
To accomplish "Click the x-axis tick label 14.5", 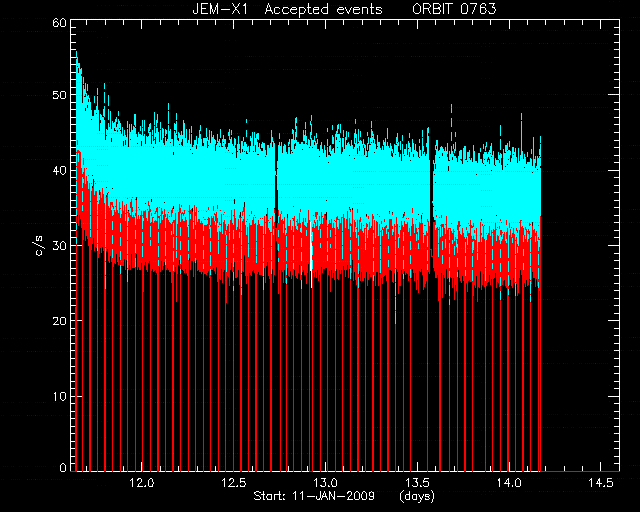I will click(601, 483).
